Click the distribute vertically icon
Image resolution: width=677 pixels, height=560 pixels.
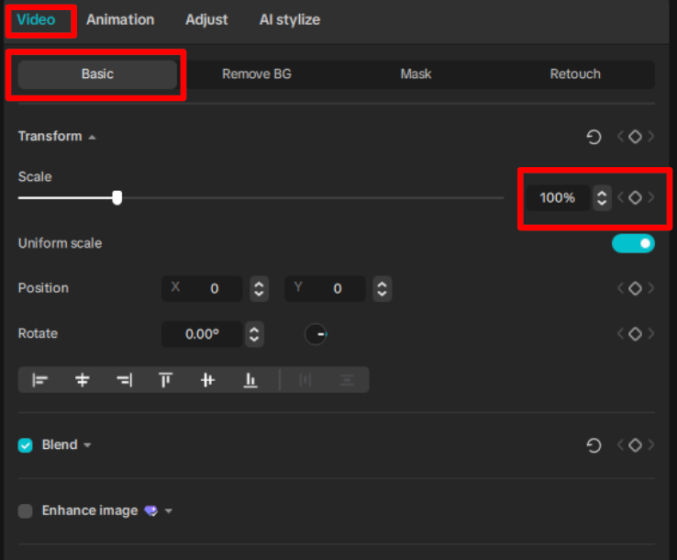pyautogui.click(x=347, y=380)
